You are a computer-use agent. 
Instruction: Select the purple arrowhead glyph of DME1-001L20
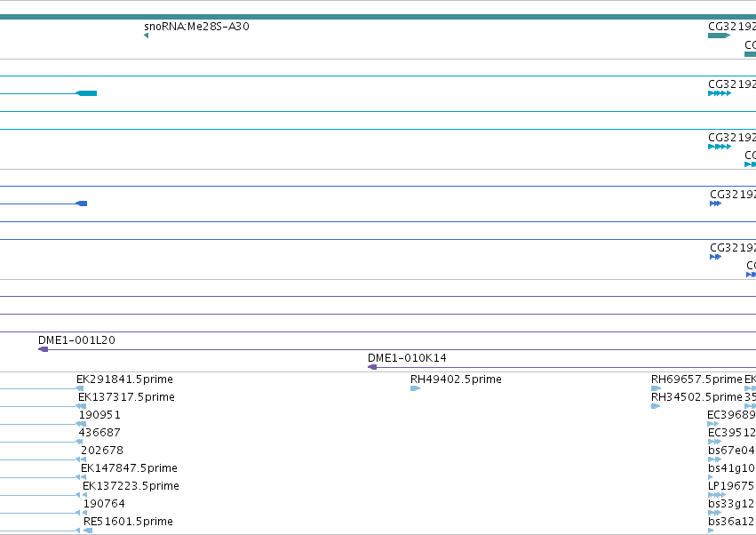coord(43,349)
